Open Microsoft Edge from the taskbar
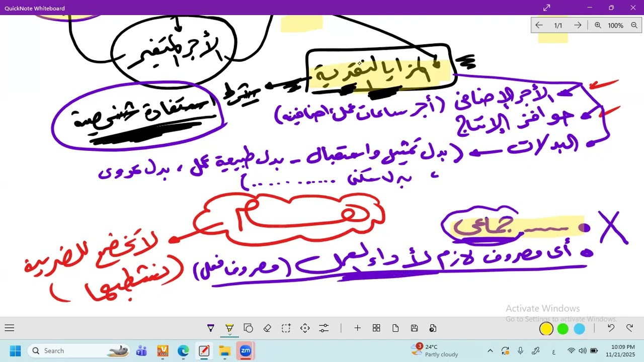The height and width of the screenshot is (362, 644). pyautogui.click(x=183, y=350)
